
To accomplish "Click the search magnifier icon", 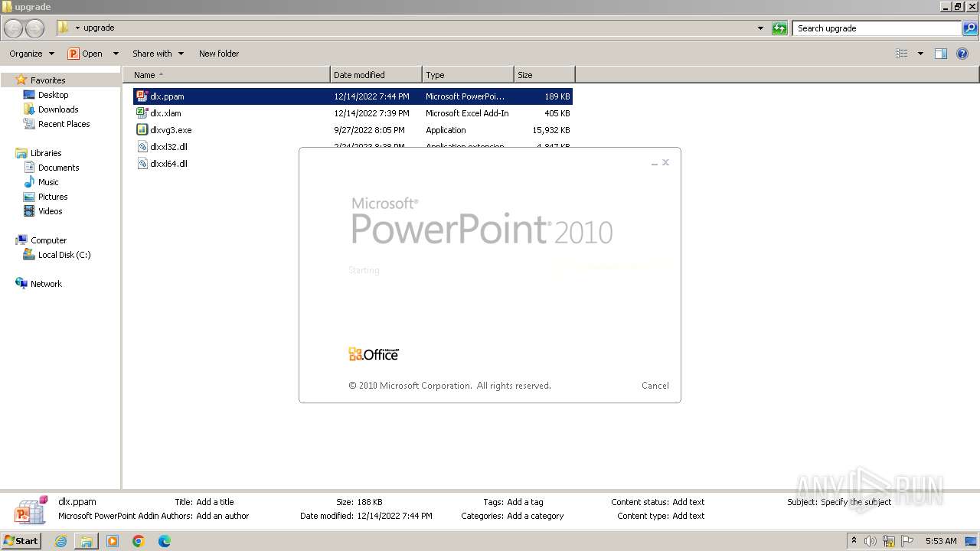I will coord(970,28).
